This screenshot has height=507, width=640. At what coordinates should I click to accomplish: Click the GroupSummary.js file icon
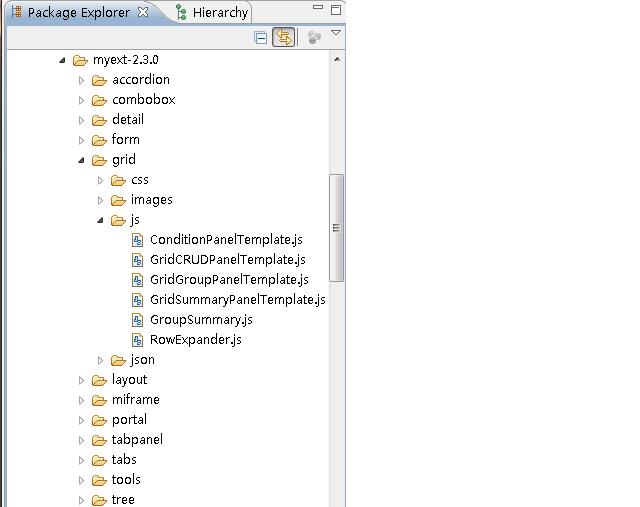(x=138, y=320)
